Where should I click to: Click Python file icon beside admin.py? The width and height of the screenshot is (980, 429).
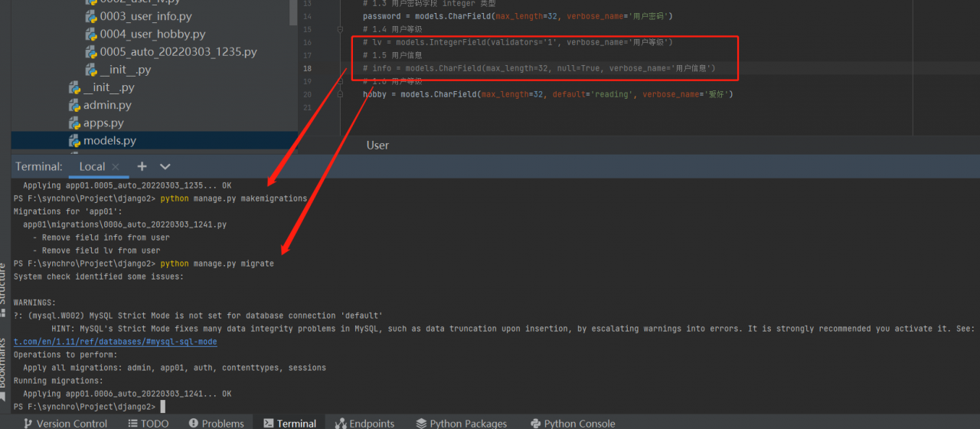[x=74, y=105]
